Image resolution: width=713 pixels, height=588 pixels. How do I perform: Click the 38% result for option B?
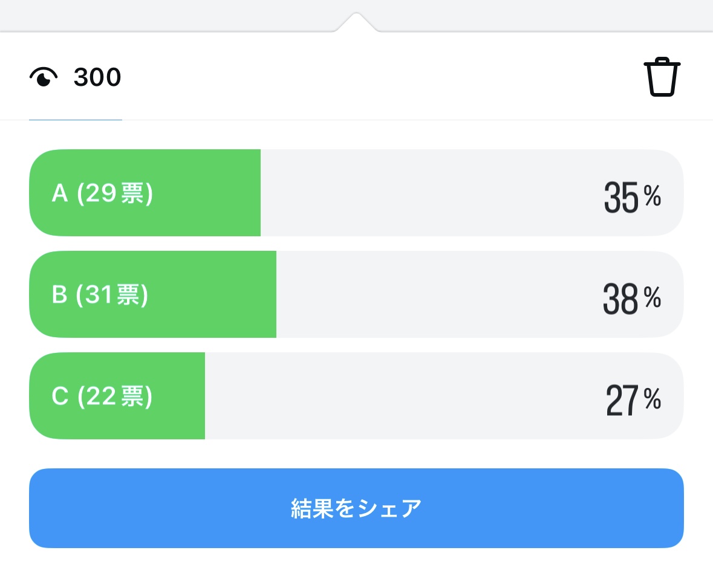coord(621,299)
